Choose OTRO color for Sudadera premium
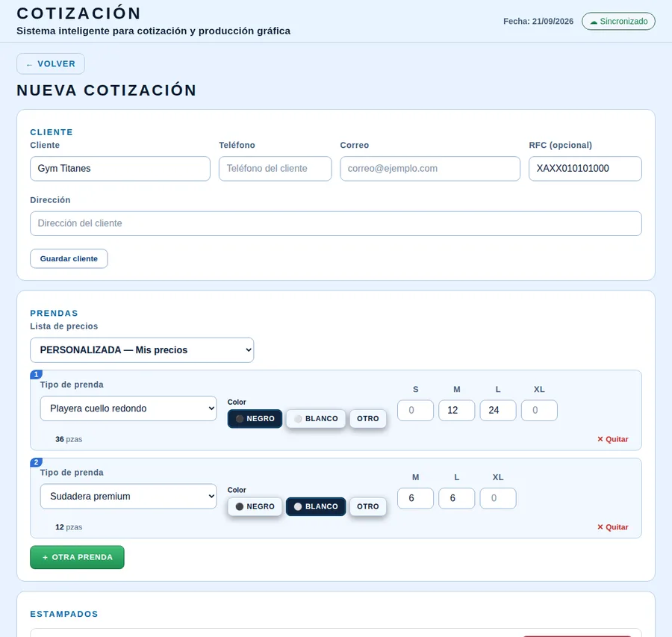The width and height of the screenshot is (672, 637). pos(367,506)
